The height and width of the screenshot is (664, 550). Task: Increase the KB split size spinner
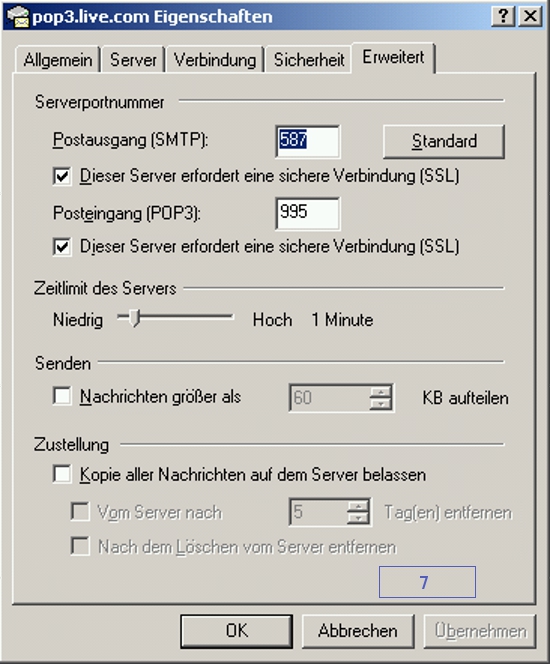click(x=381, y=392)
